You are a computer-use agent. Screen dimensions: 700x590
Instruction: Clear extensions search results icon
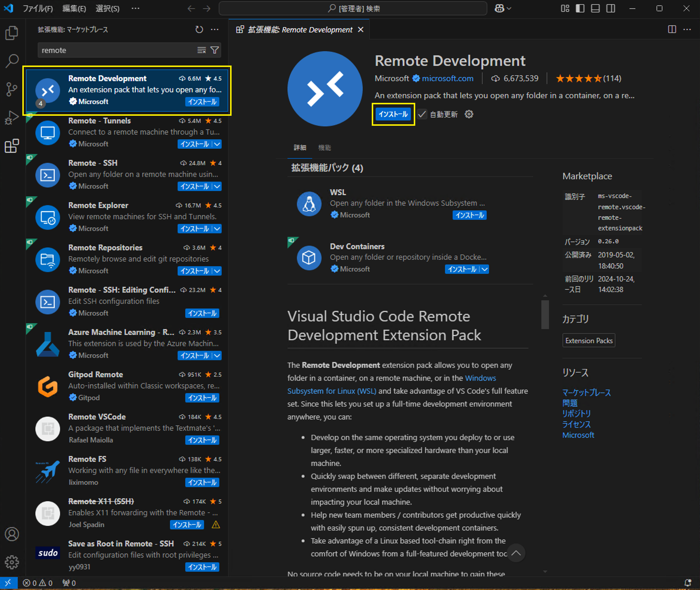click(201, 50)
